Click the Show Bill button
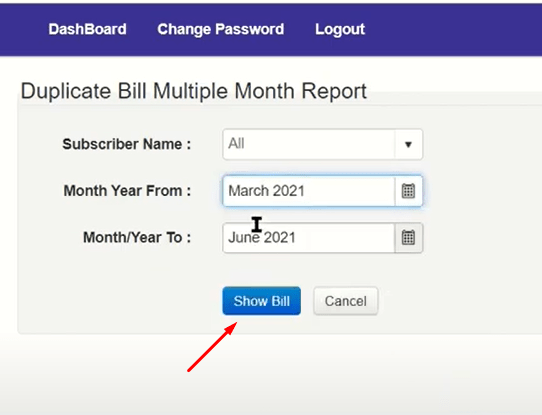 tap(262, 301)
